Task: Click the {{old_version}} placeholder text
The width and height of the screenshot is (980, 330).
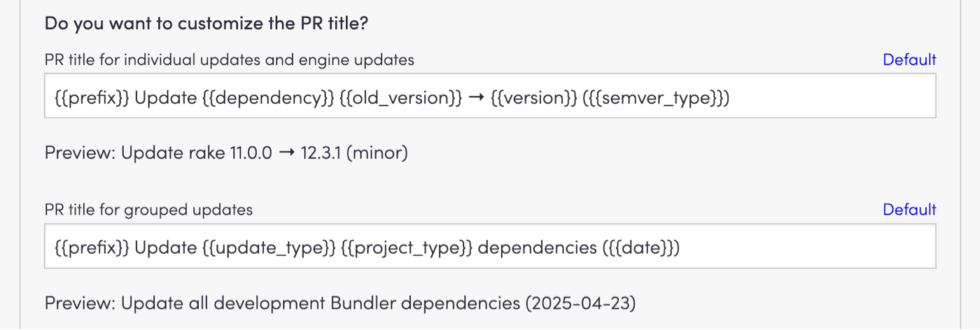Action: click(x=400, y=97)
